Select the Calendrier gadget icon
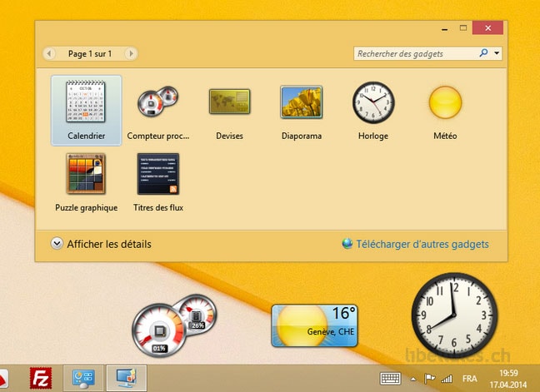540x392 pixels. pos(86,102)
